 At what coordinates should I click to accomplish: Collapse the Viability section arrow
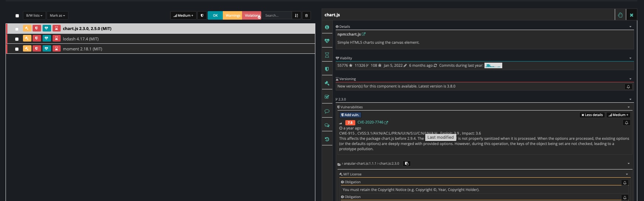click(x=630, y=58)
